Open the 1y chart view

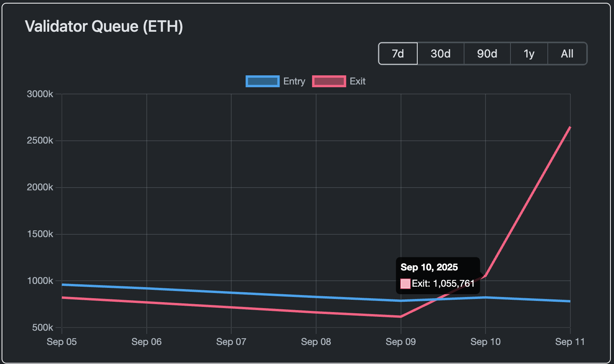(529, 54)
